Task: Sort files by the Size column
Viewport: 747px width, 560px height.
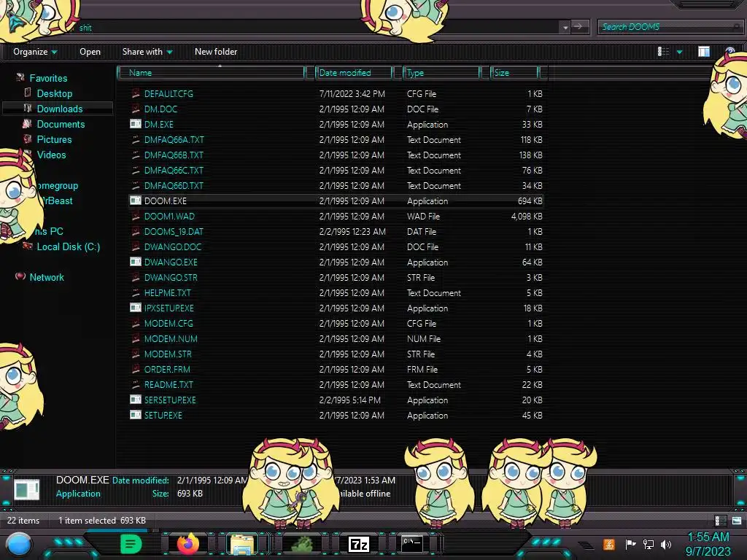Action: click(x=515, y=73)
